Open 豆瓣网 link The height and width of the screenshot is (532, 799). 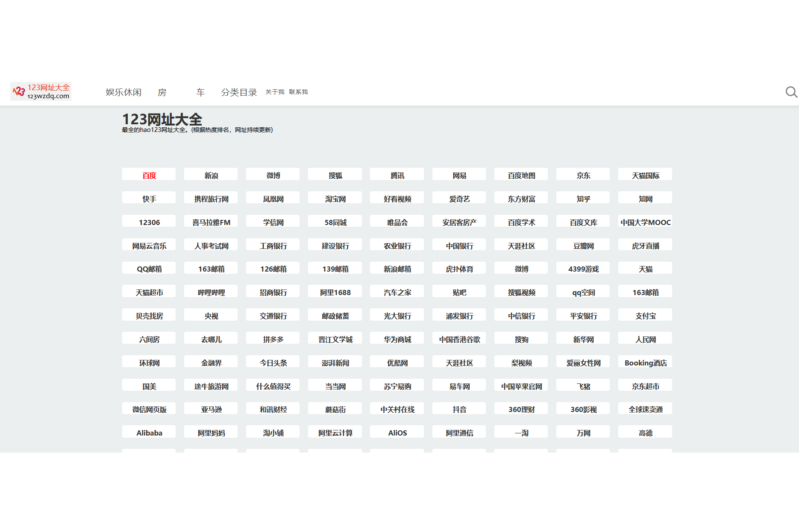(x=583, y=246)
